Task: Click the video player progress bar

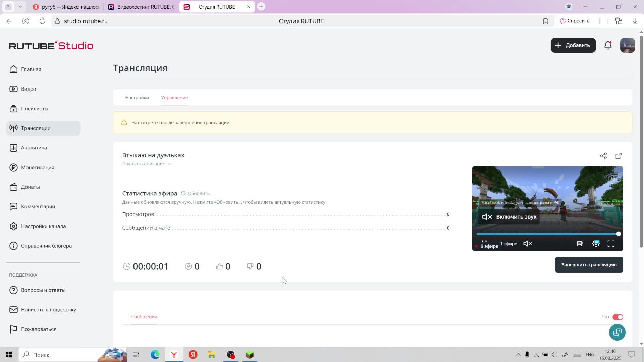Action: point(547,234)
